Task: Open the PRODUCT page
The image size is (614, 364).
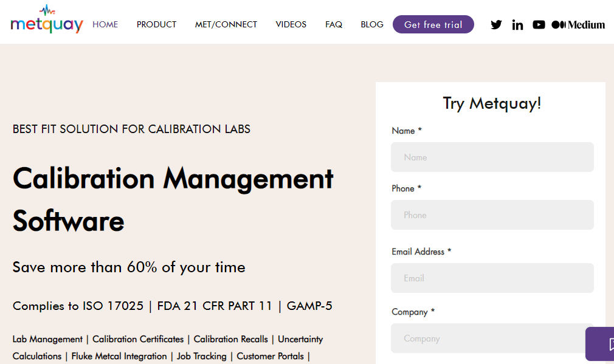Action: tap(156, 24)
